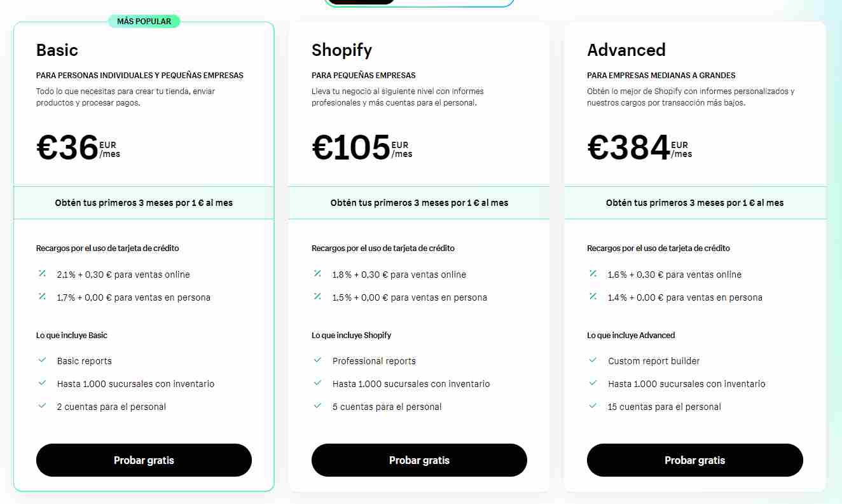
Task: Click percent icon next to 1,4% in-person rate
Action: 593,296
